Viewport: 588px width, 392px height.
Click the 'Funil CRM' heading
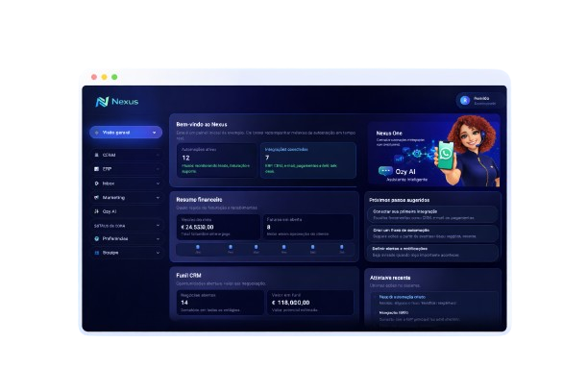pos(188,276)
